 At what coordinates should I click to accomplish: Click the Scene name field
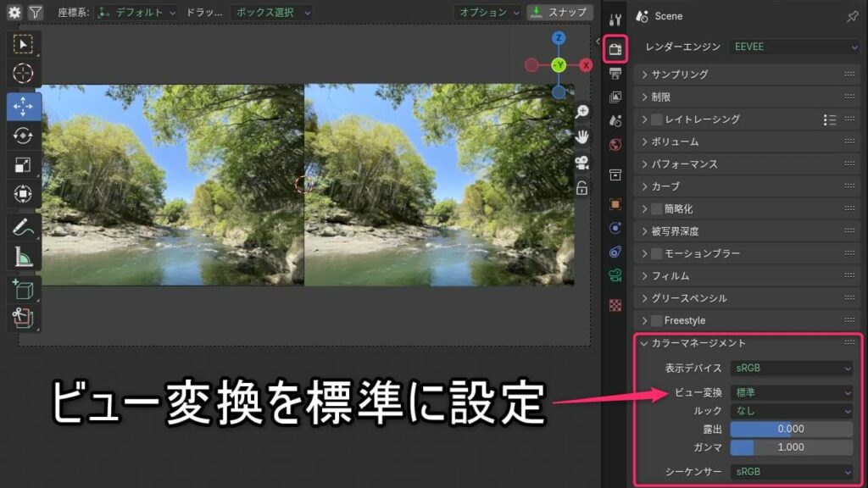[669, 17]
